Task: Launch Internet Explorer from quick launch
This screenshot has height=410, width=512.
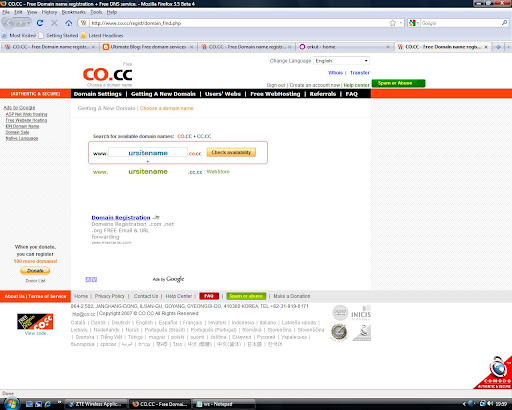Action: click(x=47, y=404)
